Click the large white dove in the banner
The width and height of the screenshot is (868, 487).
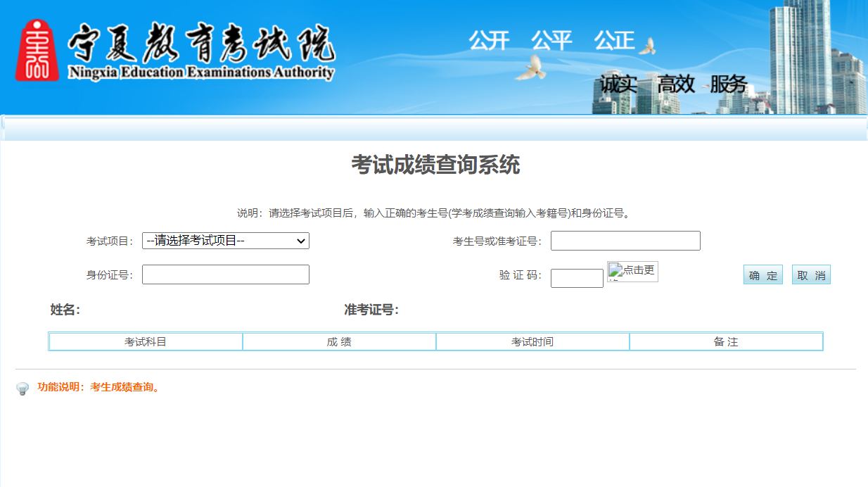coord(530,68)
